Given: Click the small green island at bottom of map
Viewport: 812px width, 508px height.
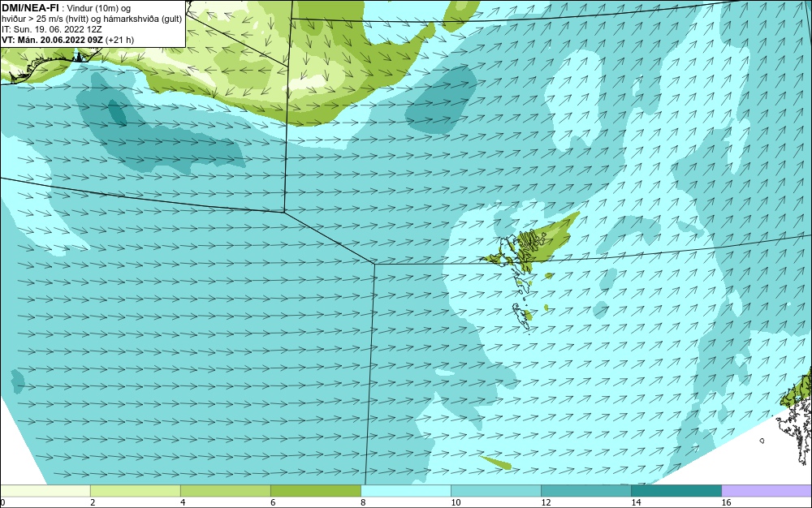Looking at the screenshot, I should [497, 462].
